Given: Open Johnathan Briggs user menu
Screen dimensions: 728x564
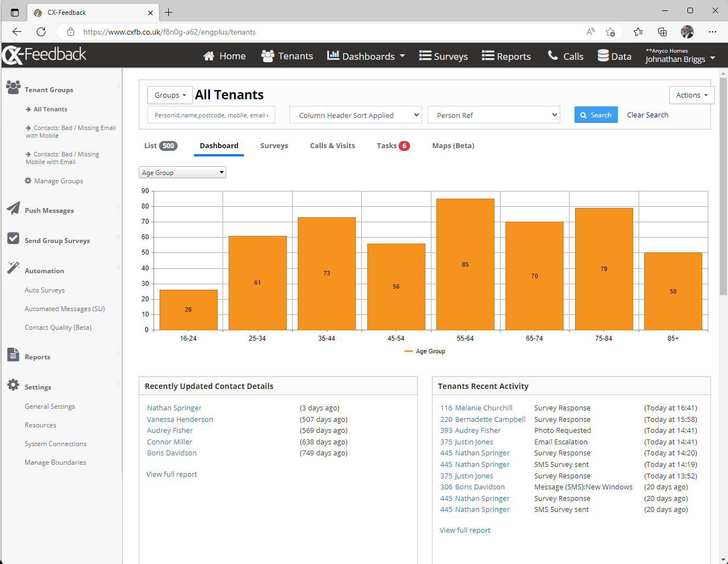Looking at the screenshot, I should (x=680, y=56).
